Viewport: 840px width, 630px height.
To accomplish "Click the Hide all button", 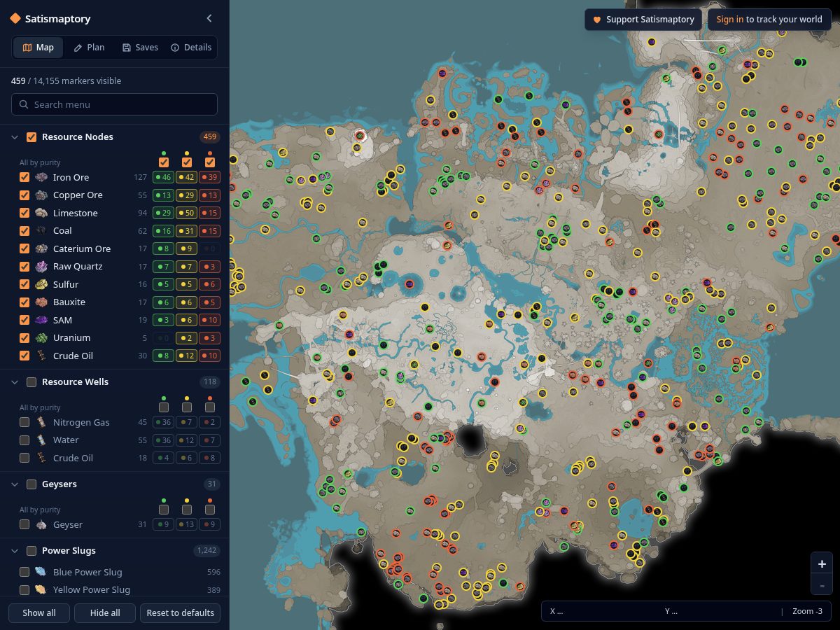I will pos(105,613).
